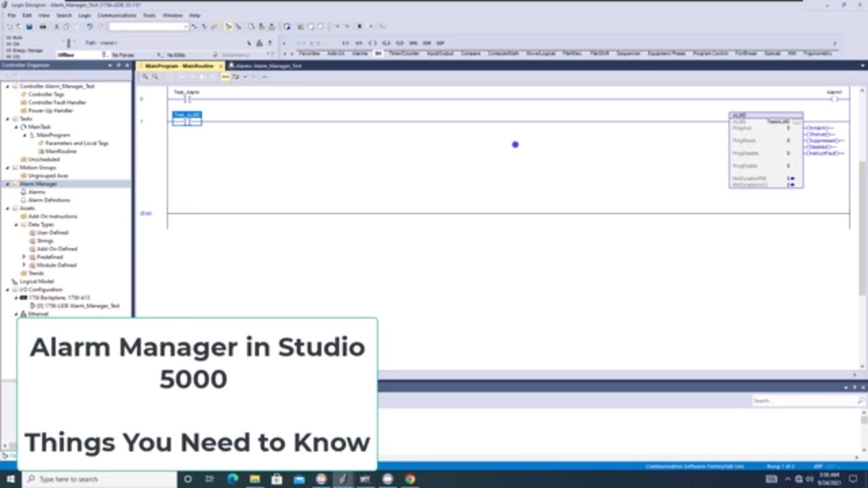The height and width of the screenshot is (488, 868).
Task: Insert an Output Latch (OTL) coil
Action: tap(386, 43)
